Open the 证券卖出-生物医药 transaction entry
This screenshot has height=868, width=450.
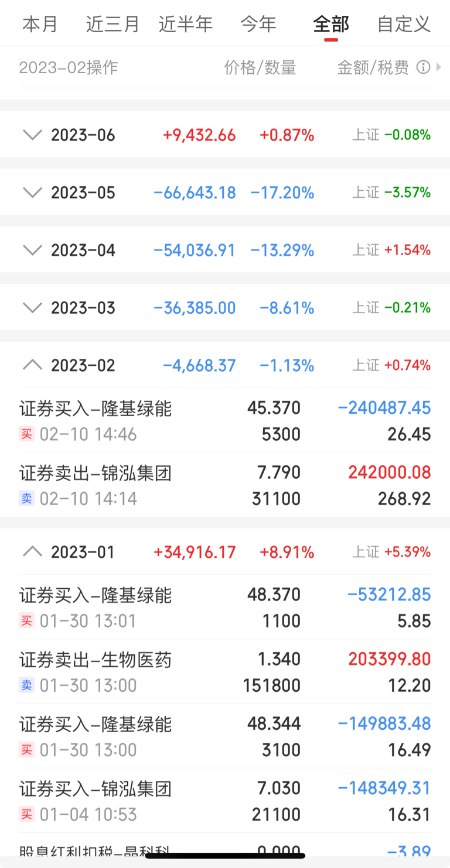[225, 672]
